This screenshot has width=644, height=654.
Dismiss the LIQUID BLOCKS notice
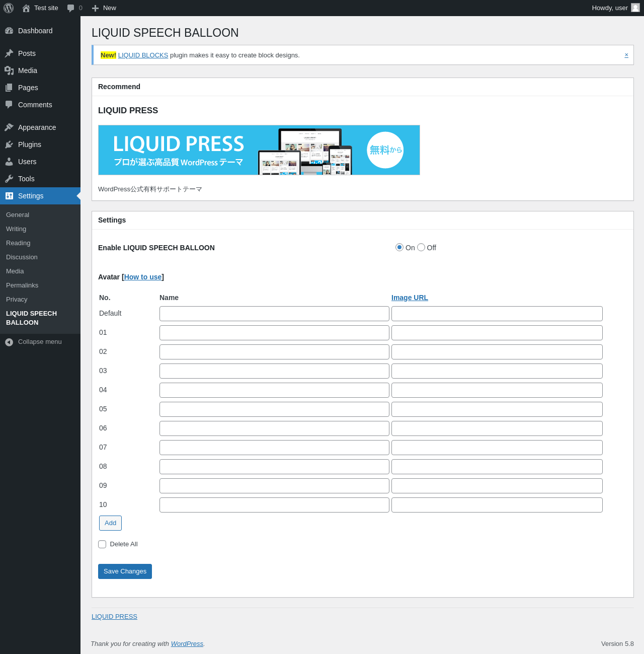click(626, 55)
